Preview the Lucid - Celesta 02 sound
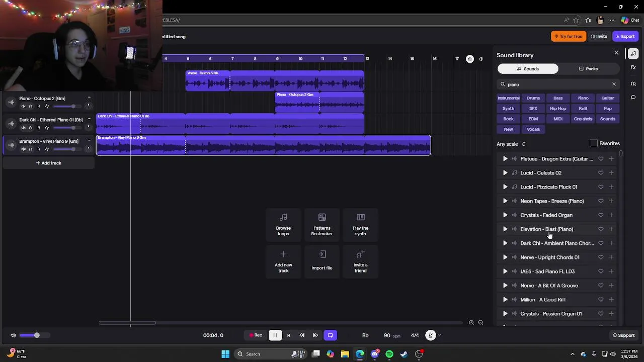Viewport: 644px width, 362px height. pyautogui.click(x=505, y=173)
